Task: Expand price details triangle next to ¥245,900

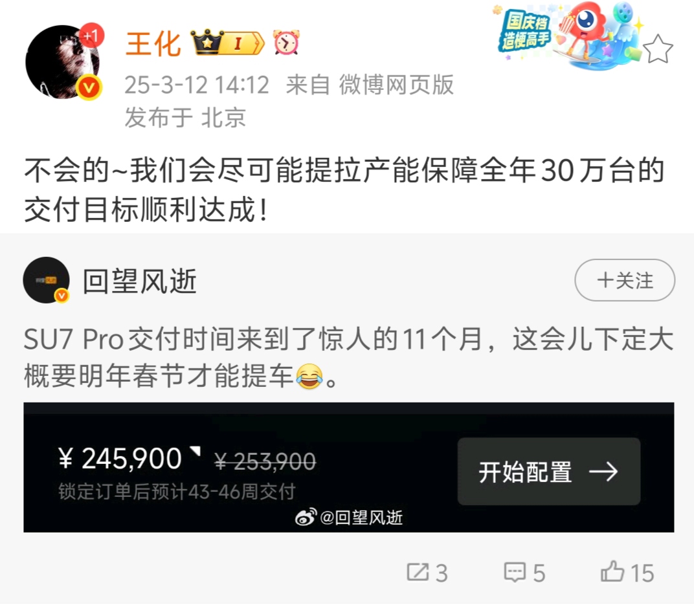Action: (x=196, y=451)
